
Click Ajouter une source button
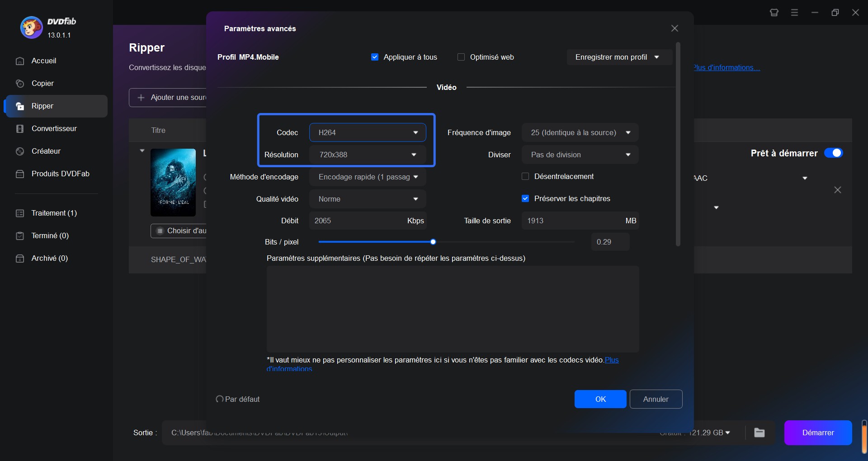coord(168,98)
